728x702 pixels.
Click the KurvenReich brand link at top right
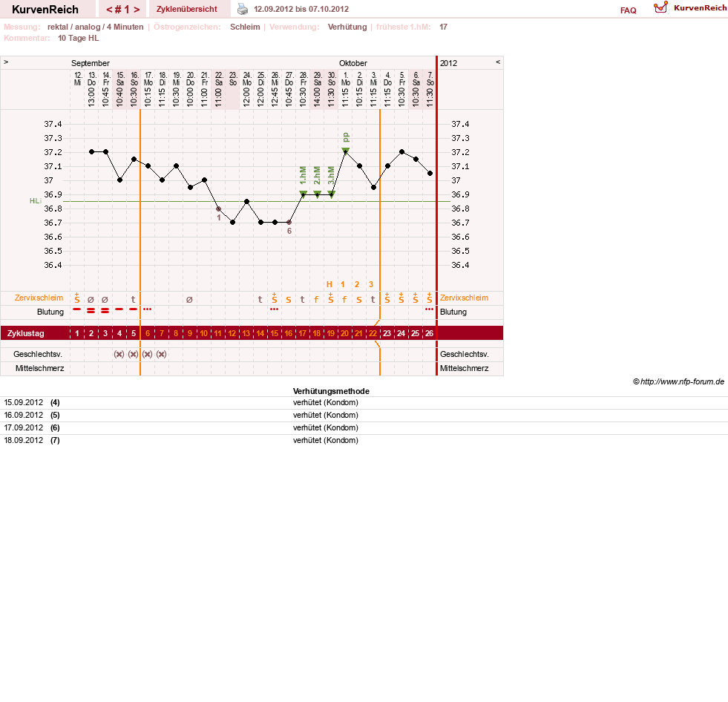(700, 8)
